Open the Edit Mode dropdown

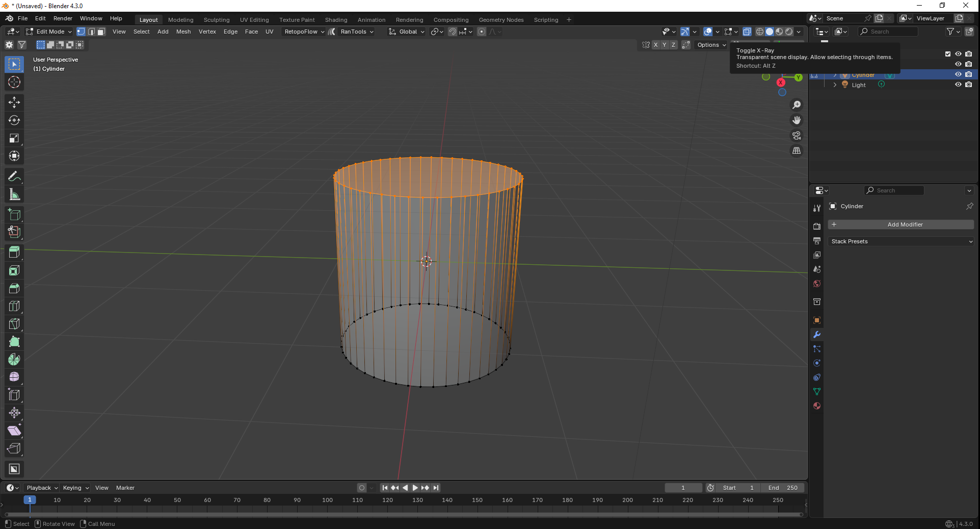tap(49, 32)
